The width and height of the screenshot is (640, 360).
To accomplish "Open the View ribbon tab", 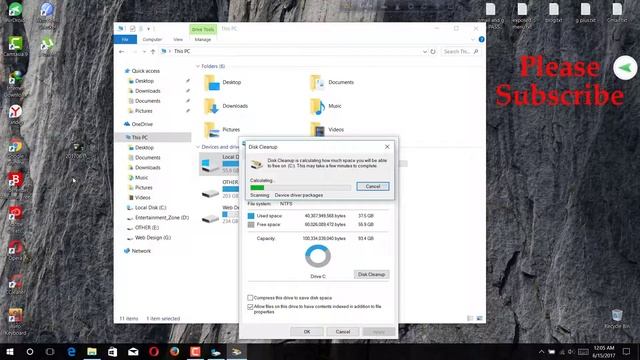I will click(x=178, y=40).
